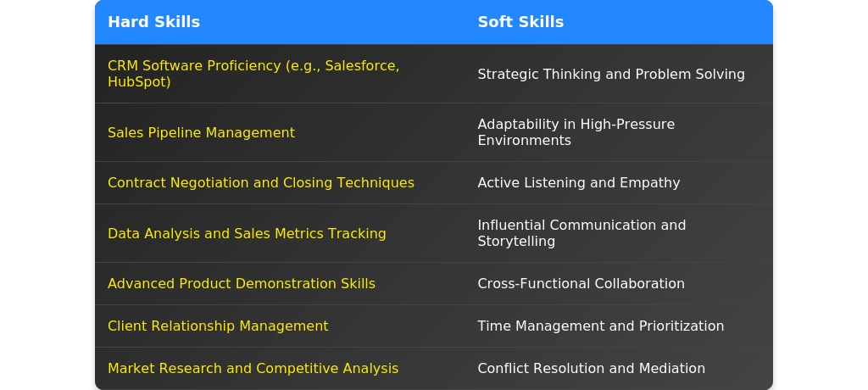868x390 pixels.
Task: Select Contract Negotiation and Closing Techniques
Action: click(x=260, y=182)
